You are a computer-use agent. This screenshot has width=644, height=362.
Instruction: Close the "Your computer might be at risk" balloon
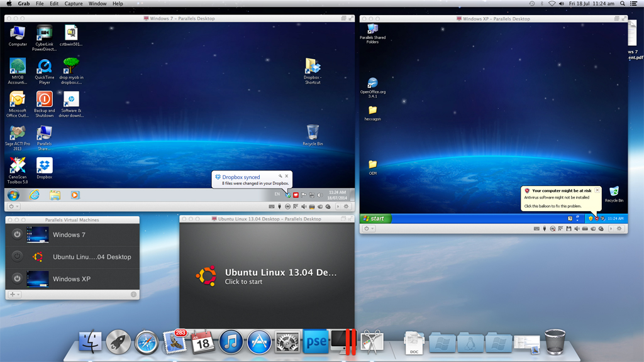[x=597, y=190]
